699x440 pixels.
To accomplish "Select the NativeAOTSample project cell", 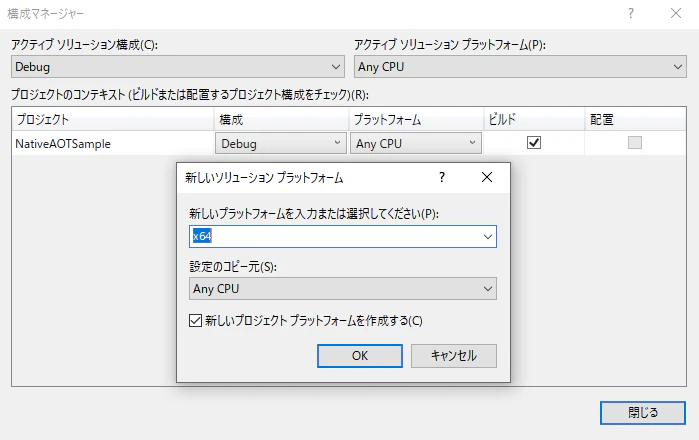I will [113, 144].
